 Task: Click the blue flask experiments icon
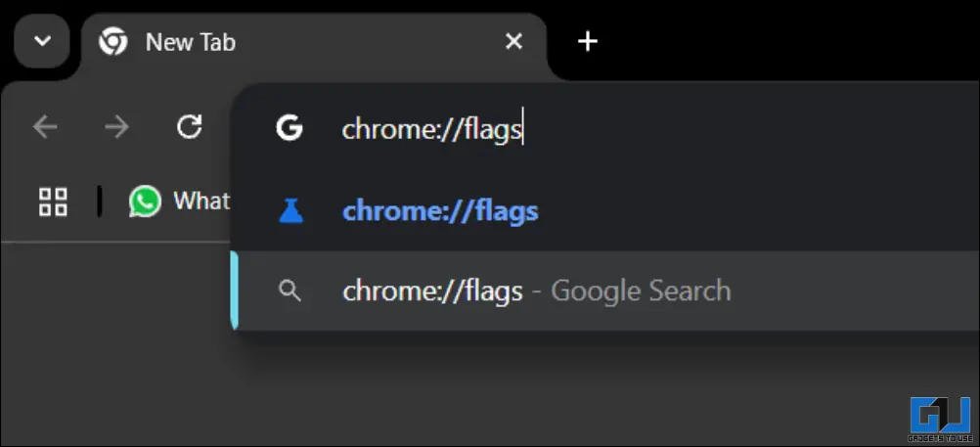point(290,211)
